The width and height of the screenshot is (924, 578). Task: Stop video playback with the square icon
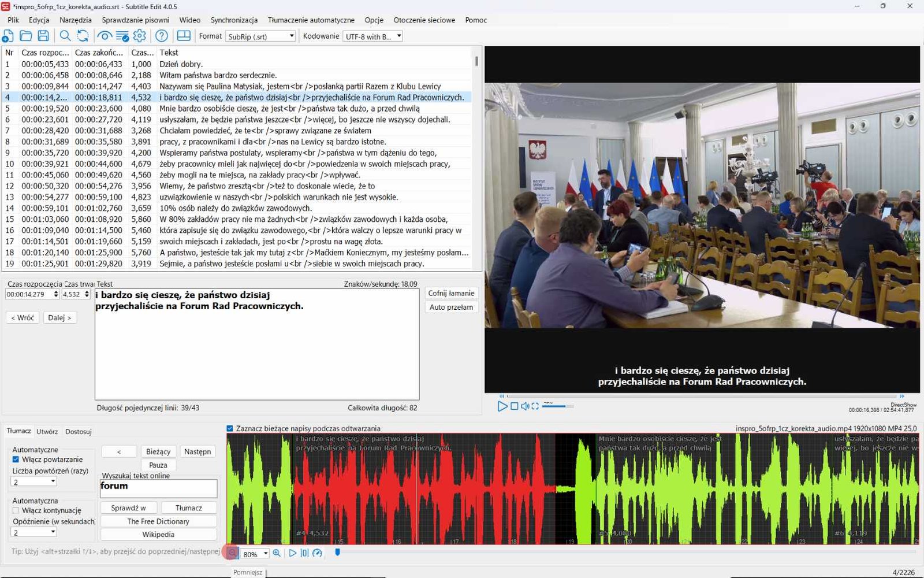pyautogui.click(x=515, y=406)
